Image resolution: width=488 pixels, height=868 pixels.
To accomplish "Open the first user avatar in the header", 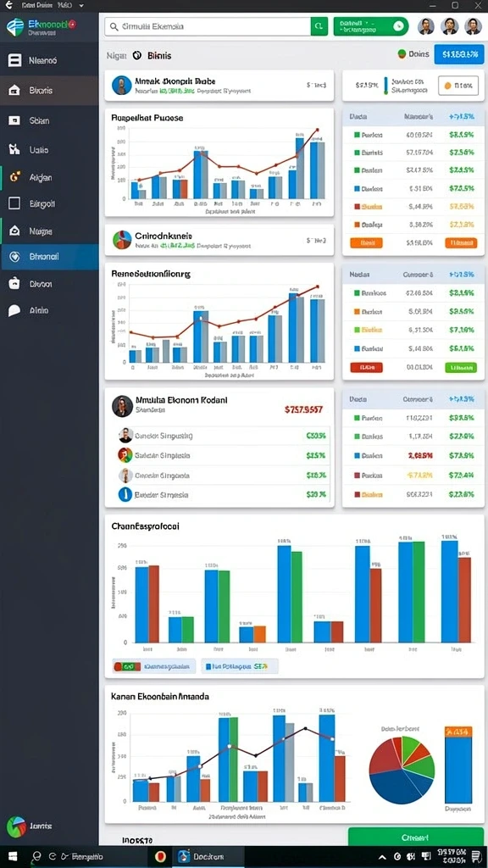I will click(425, 26).
